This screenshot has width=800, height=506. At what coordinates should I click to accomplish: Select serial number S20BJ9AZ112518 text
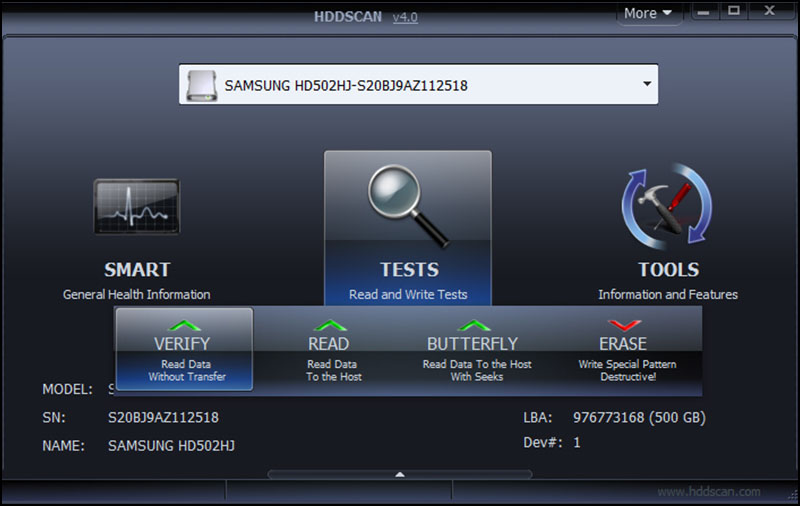(x=163, y=418)
